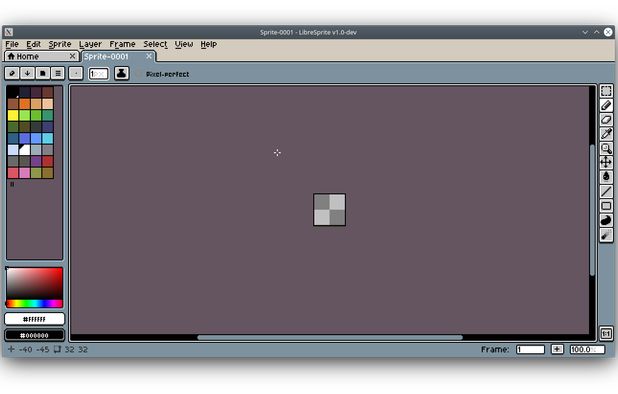Pick the black palette swatch
The image size is (618, 394).
(x=13, y=93)
